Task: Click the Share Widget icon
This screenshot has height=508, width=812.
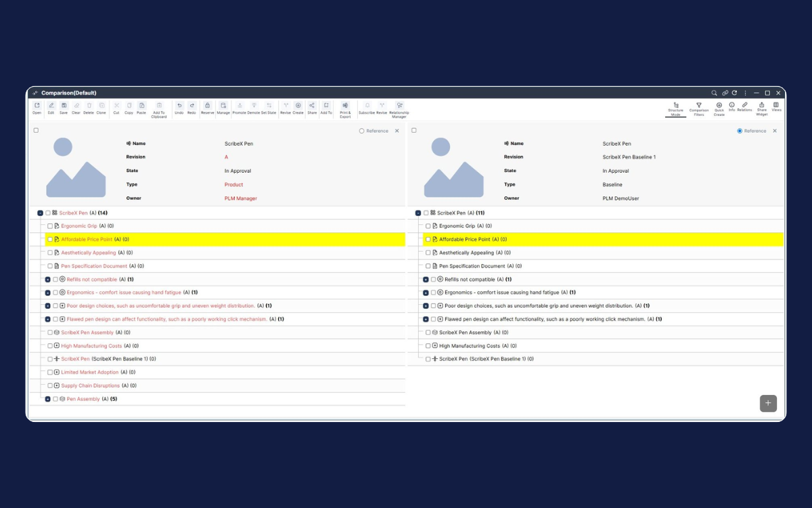Action: coord(761,106)
